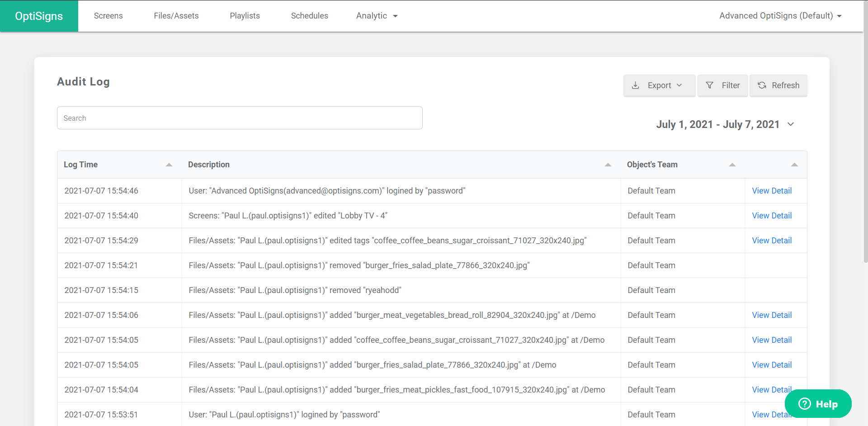Switch to the Schedules section
868x426 pixels.
309,16
